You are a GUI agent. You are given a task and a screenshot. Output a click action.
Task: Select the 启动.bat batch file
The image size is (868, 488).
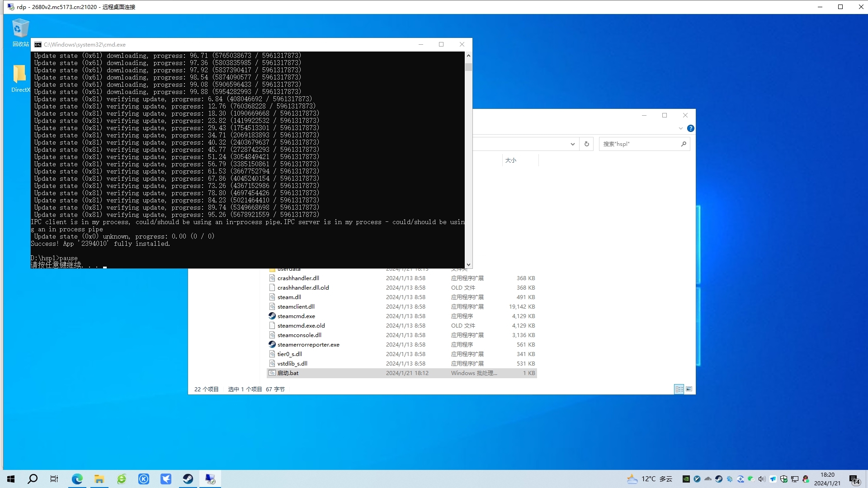pos(288,373)
